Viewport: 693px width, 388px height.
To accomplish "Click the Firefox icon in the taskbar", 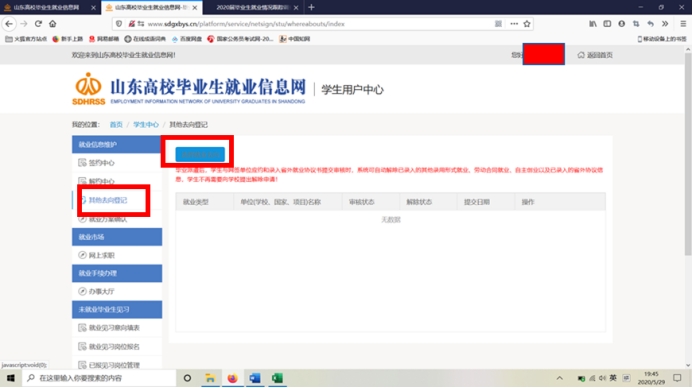I will coord(232,378).
